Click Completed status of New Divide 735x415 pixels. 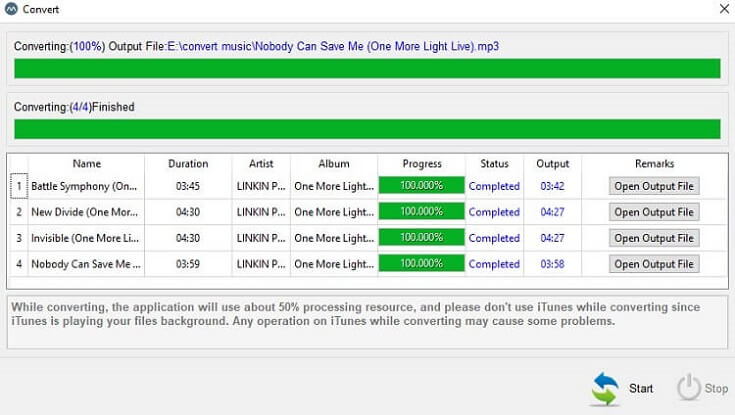(x=494, y=212)
